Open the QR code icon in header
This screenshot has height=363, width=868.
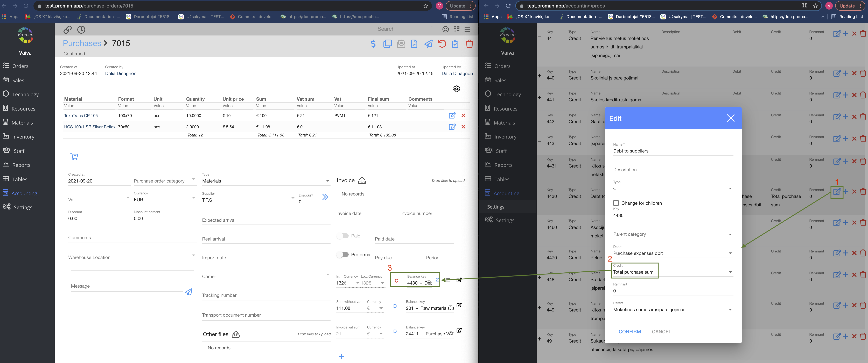pos(456,29)
